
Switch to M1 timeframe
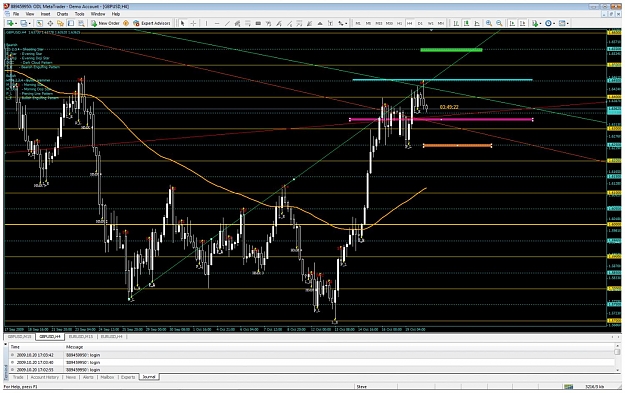358,23
